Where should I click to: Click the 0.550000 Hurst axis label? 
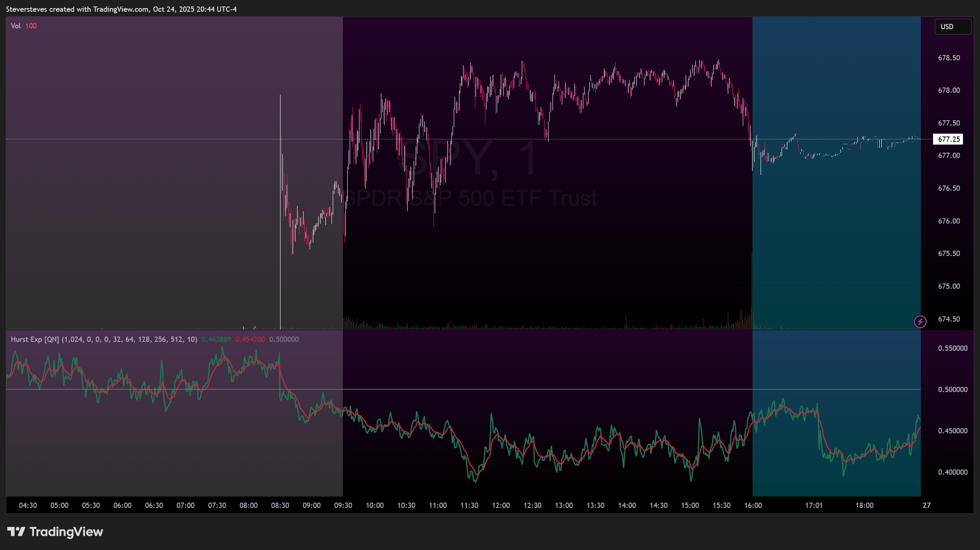click(953, 348)
